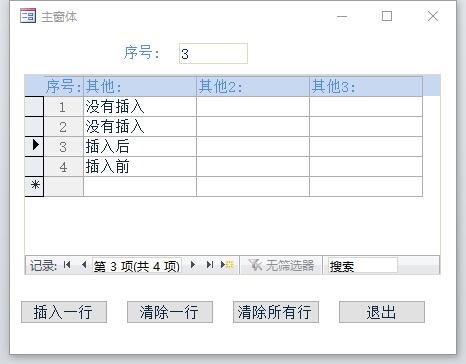
Task: Focus the 序号 input field at top
Action: click(213, 53)
